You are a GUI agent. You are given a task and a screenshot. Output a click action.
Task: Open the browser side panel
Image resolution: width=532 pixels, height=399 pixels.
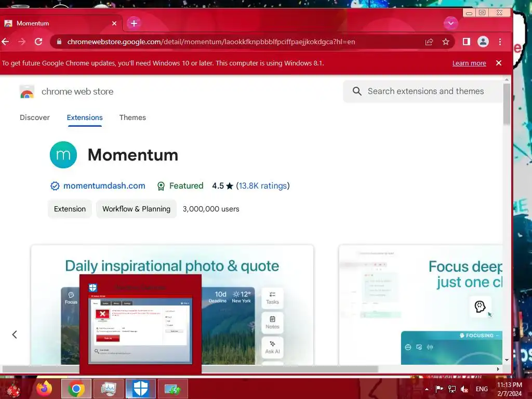(466, 42)
